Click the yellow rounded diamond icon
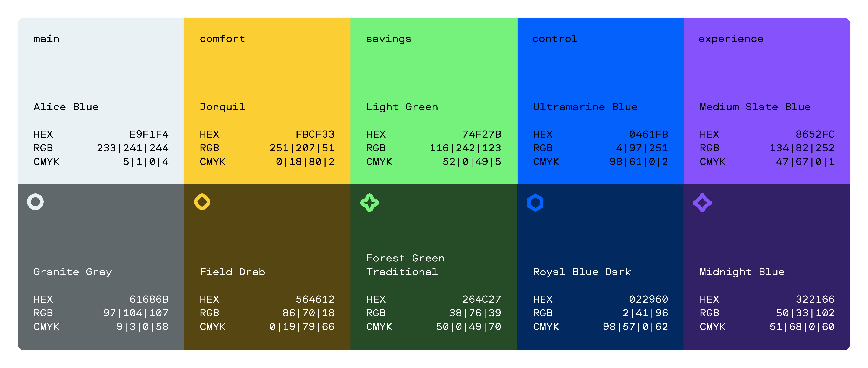The width and height of the screenshot is (868, 368). (202, 202)
